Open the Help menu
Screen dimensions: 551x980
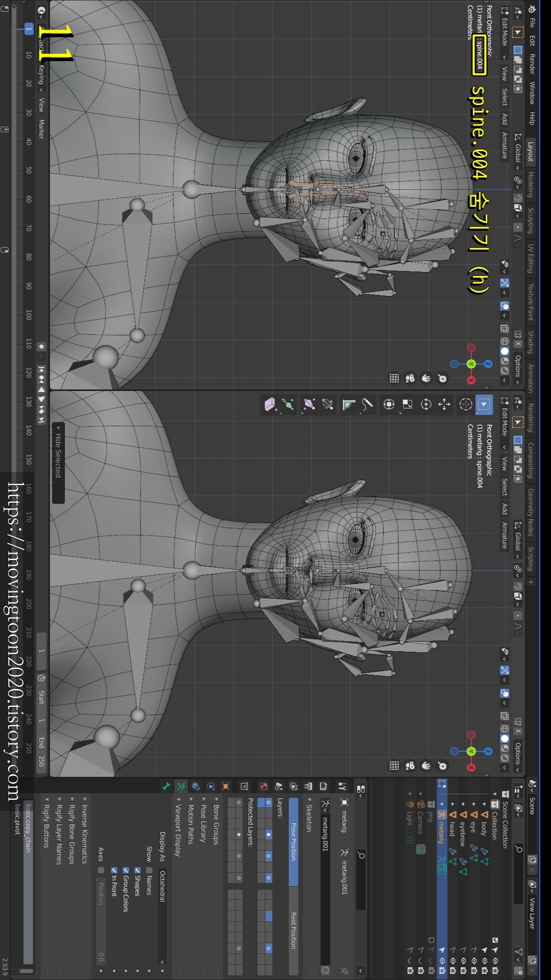click(x=532, y=118)
